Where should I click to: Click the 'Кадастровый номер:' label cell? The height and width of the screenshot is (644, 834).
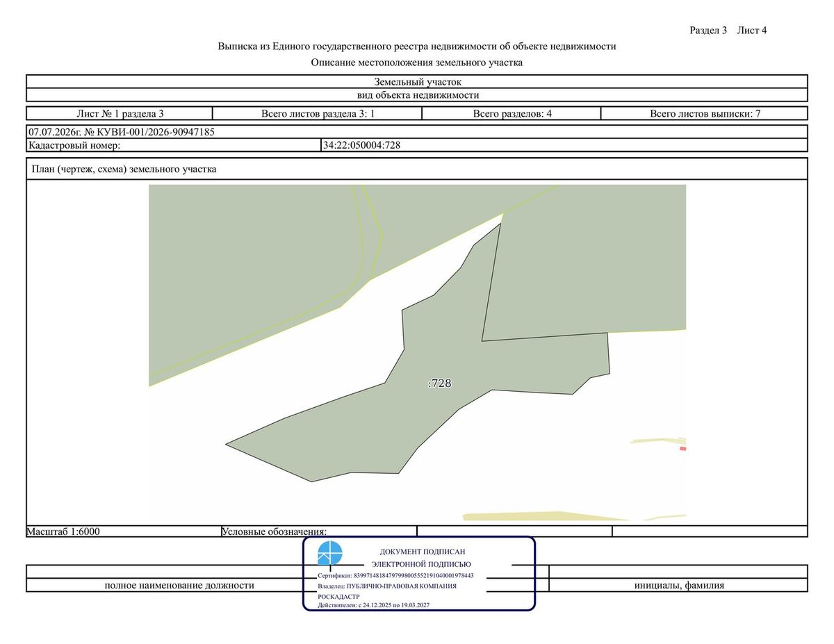coord(174,145)
